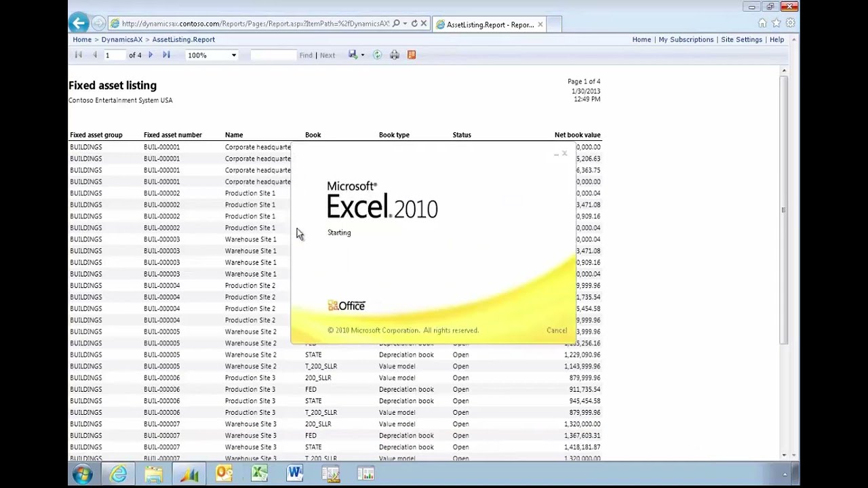Open Excel from taskbar
This screenshot has width=868, height=488.
pos(259,474)
